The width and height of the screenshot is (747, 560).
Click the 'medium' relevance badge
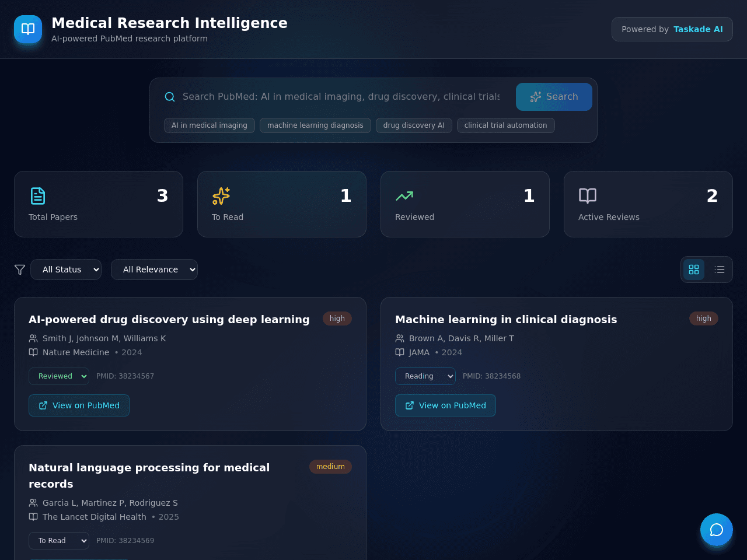point(330,467)
